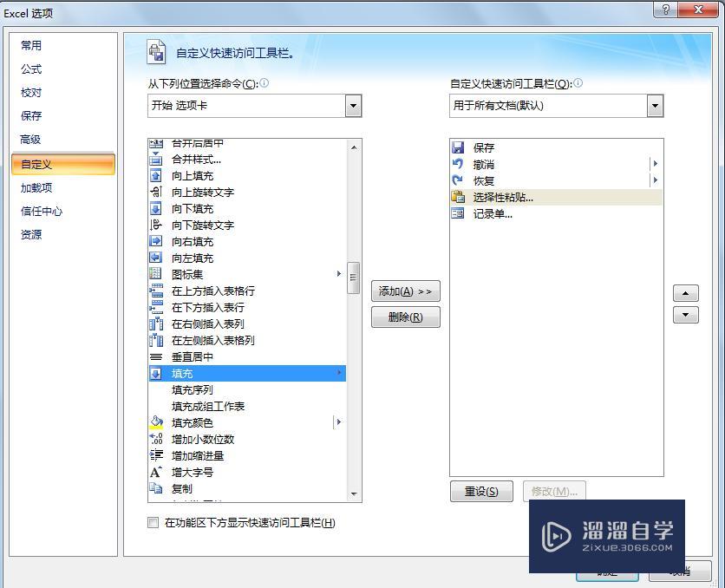Click the 撤消 undo icon

(x=458, y=164)
